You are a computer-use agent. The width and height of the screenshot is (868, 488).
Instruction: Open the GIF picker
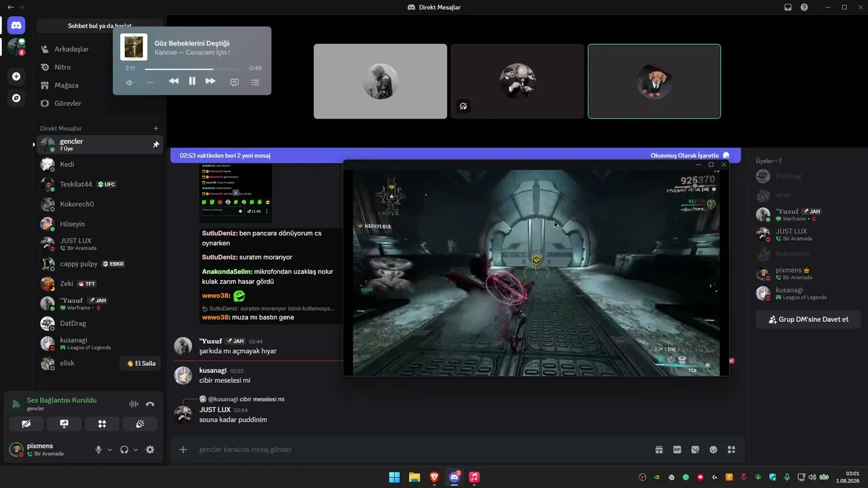(x=677, y=449)
